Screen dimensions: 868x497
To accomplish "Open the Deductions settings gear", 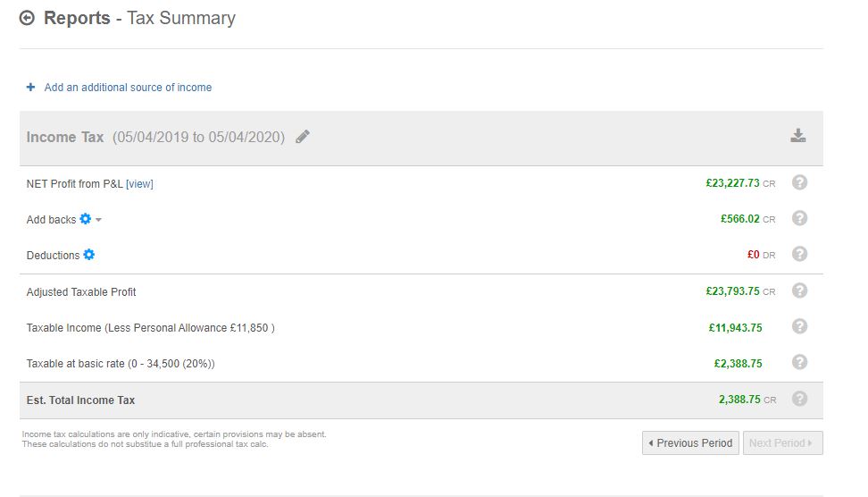I will (x=89, y=255).
